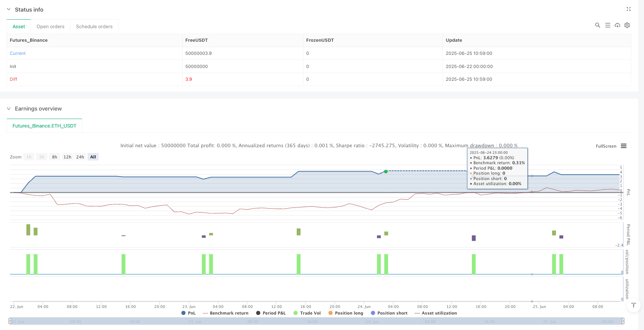Click the search magnifier icon in Status info
The height and width of the screenshot is (330, 644).
point(597,25)
